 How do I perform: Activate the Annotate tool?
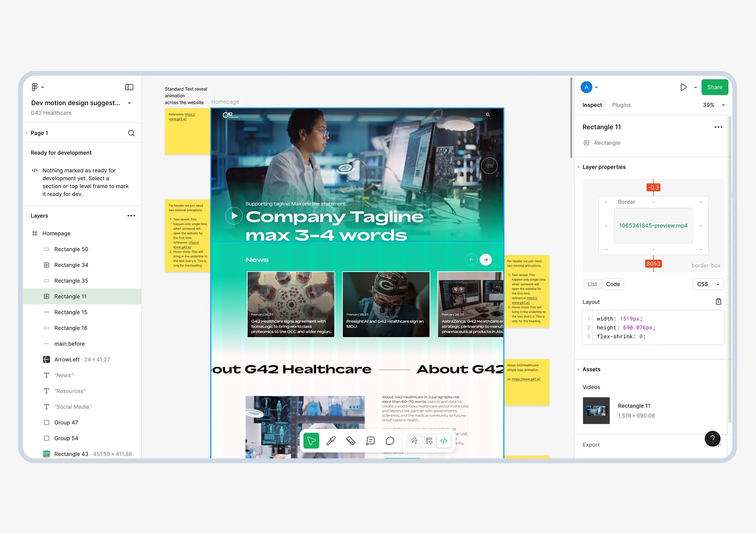coord(370,441)
